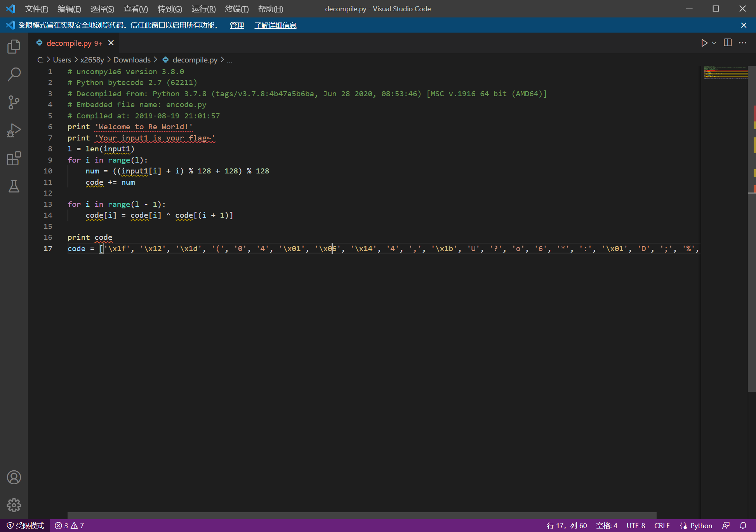Open the 终端(T) menu
The width and height of the screenshot is (756, 532).
point(236,9)
